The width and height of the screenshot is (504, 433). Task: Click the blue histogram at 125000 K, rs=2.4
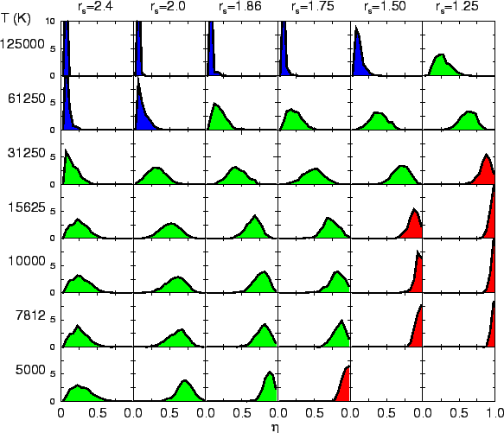[x=67, y=48]
